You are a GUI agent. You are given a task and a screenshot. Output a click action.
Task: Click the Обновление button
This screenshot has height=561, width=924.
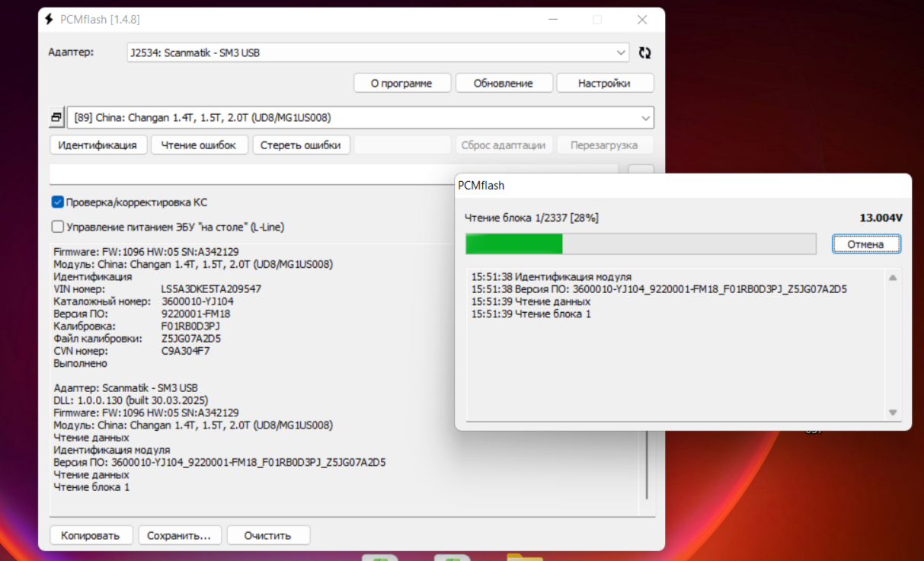[x=504, y=83]
